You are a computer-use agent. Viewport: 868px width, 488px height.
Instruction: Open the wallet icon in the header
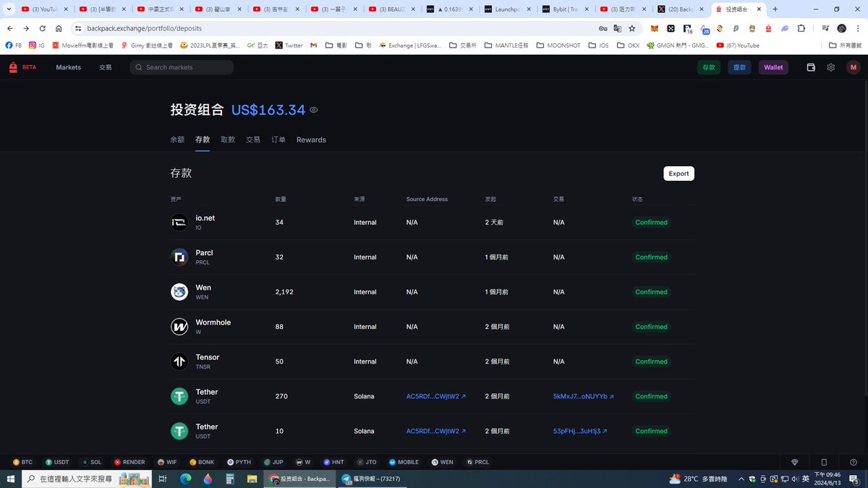(811, 67)
